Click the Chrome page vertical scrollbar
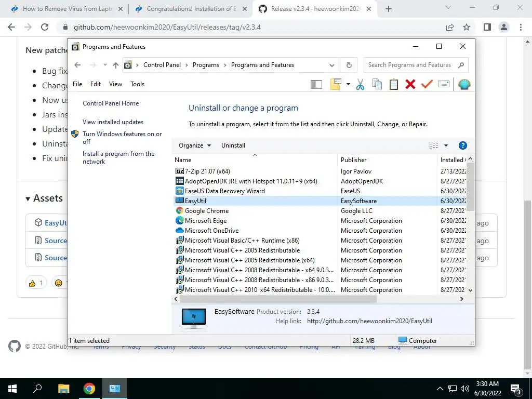The image size is (532, 399). pos(528,285)
